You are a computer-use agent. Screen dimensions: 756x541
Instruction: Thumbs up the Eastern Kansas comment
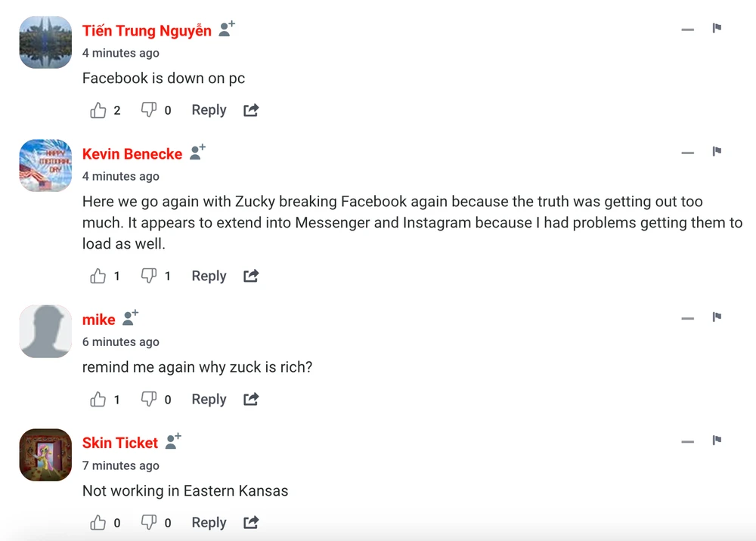click(98, 522)
